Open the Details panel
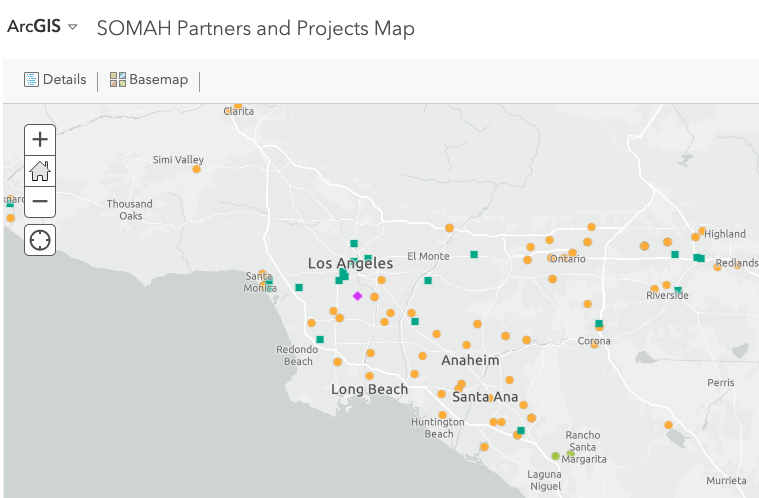The width and height of the screenshot is (759, 498). point(55,79)
